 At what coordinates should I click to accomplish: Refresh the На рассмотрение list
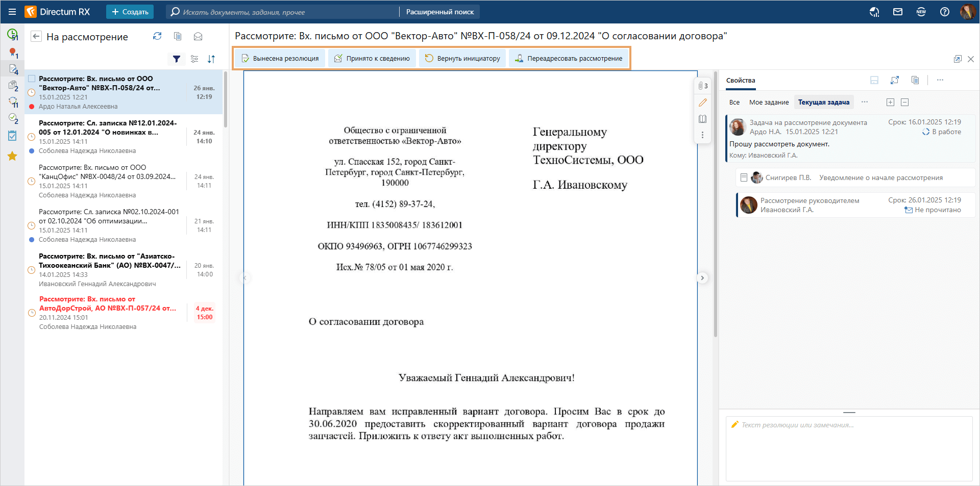tap(157, 36)
